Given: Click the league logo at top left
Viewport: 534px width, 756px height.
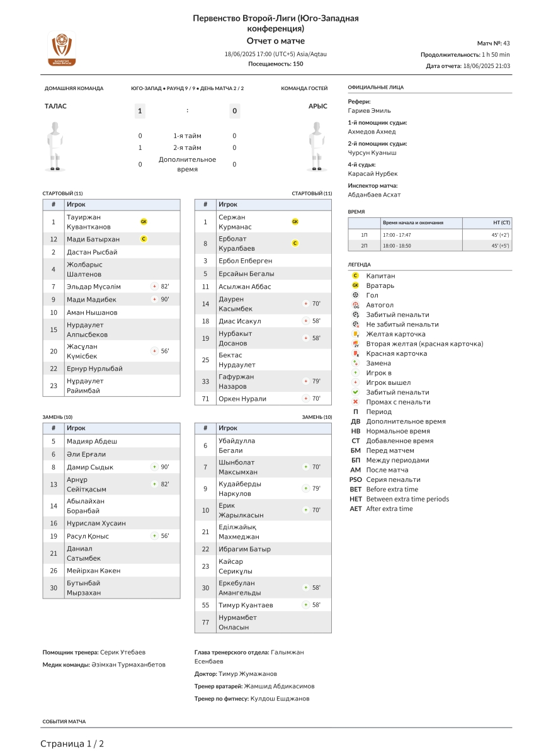Looking at the screenshot, I should click(61, 49).
